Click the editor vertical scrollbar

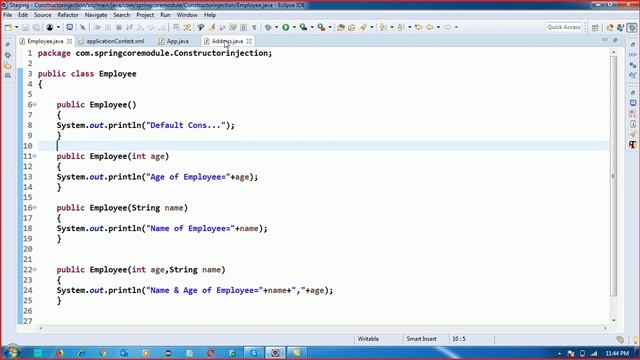(x=613, y=176)
